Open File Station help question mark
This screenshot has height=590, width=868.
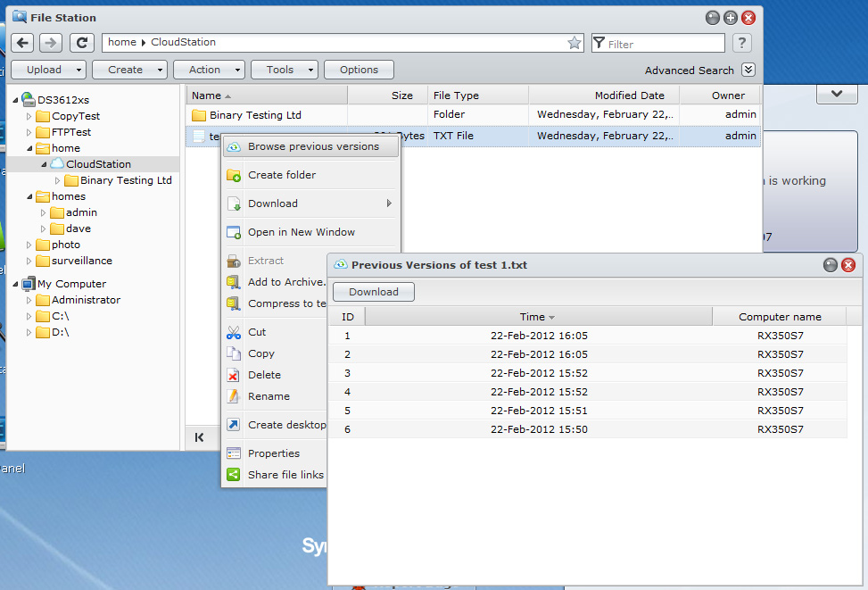pos(742,43)
